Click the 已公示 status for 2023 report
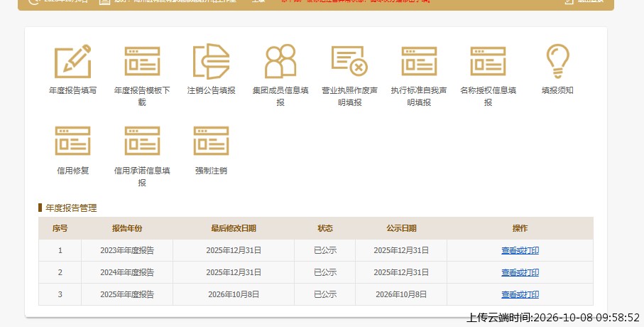644x327 pixels. pos(325,250)
